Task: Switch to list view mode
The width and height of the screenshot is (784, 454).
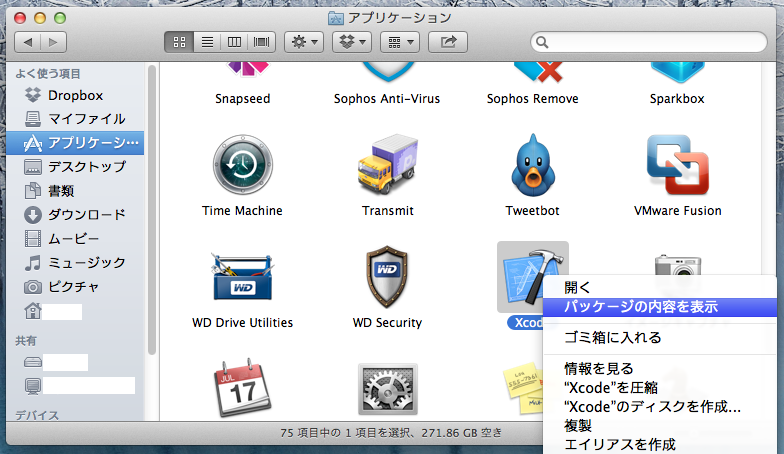Action: 207,42
